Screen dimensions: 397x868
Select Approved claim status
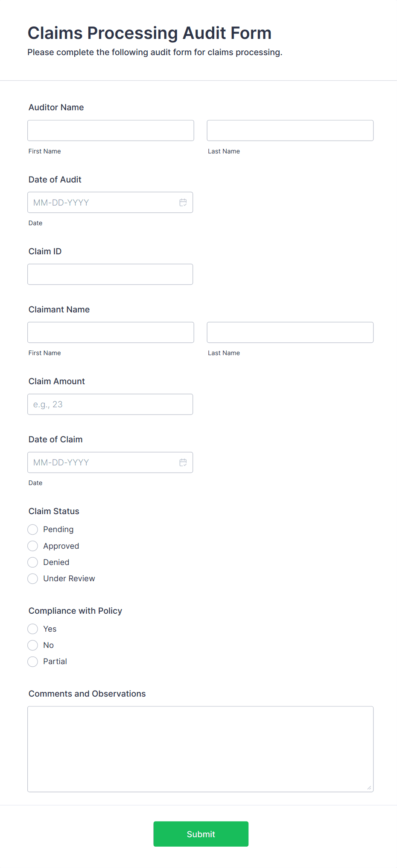32,546
